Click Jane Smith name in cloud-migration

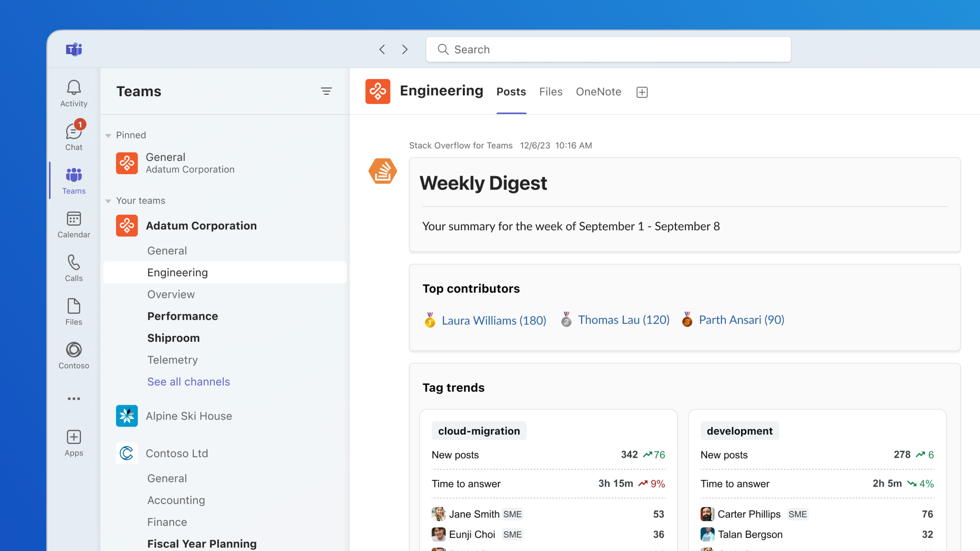[474, 514]
